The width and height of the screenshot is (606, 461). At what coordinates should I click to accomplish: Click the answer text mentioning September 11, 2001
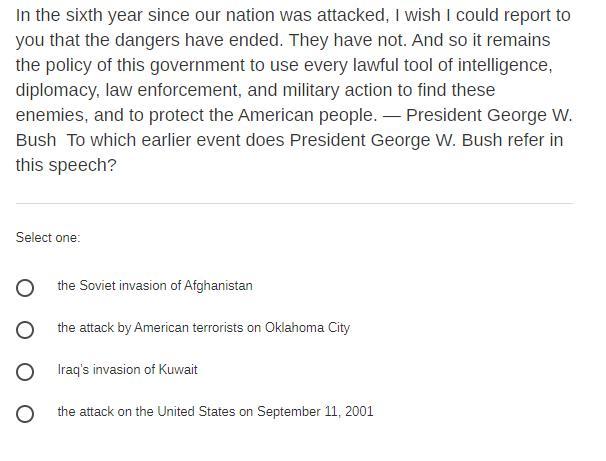coord(215,412)
